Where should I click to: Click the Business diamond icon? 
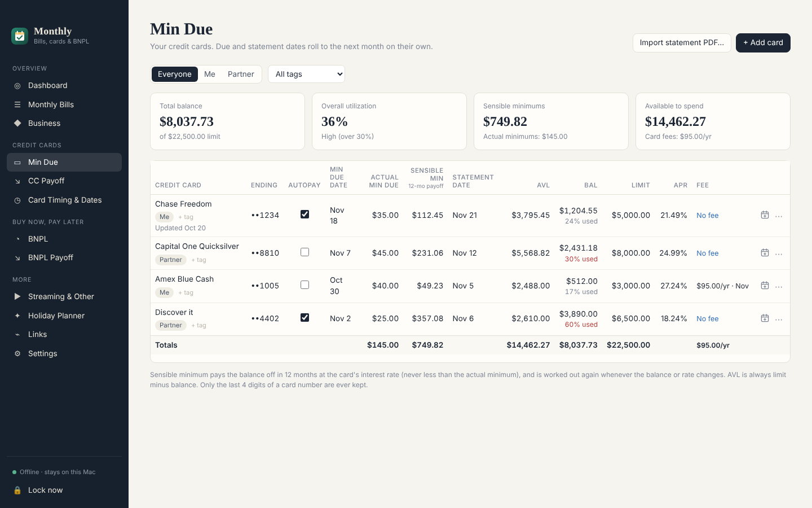[x=17, y=123]
